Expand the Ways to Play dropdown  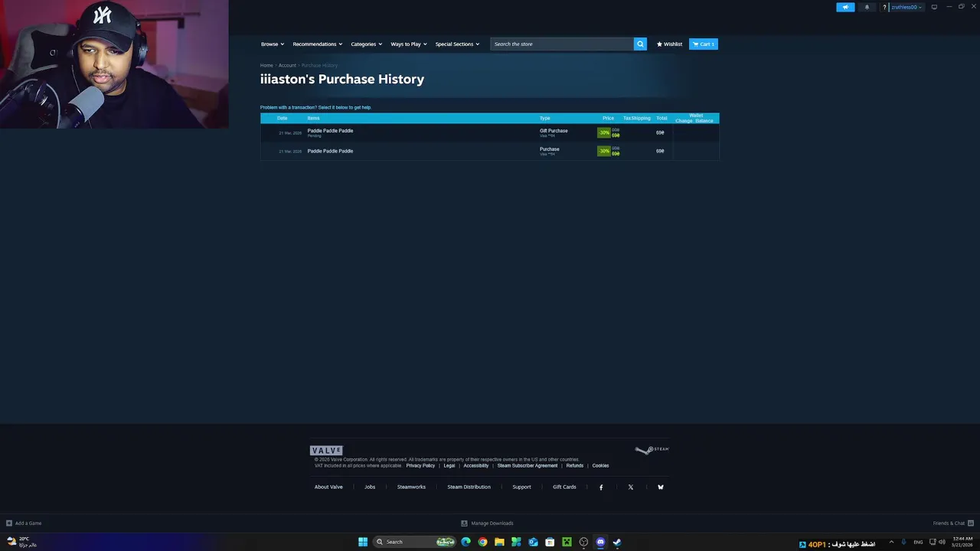[x=409, y=44]
